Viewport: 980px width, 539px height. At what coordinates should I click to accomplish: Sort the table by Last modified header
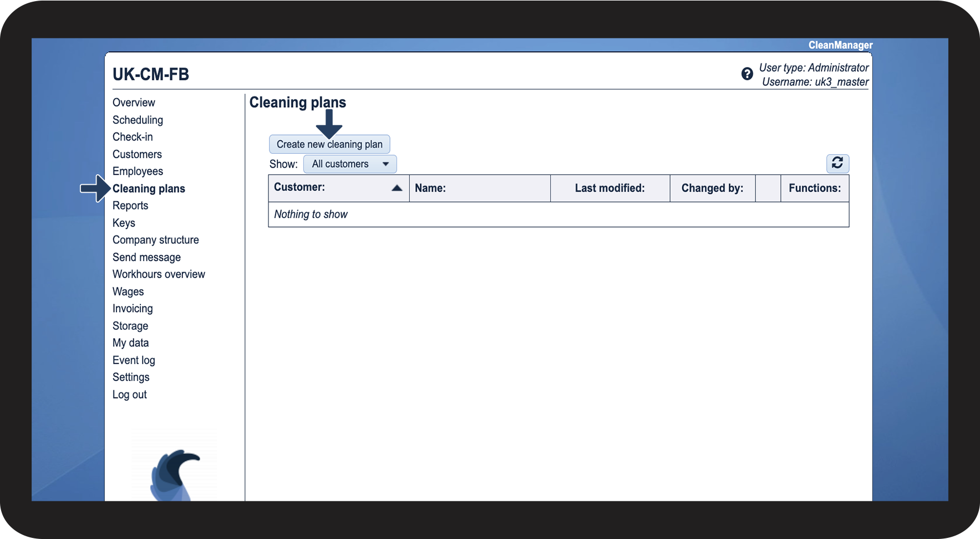point(610,188)
